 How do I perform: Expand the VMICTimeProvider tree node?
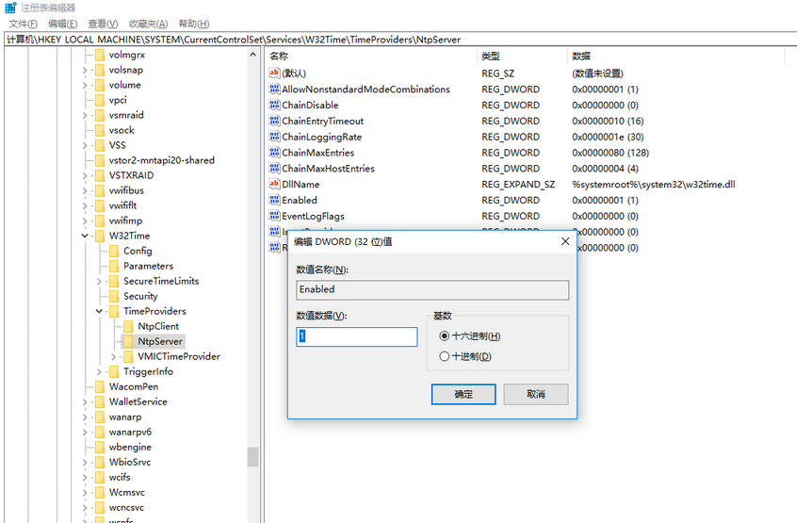(x=114, y=356)
